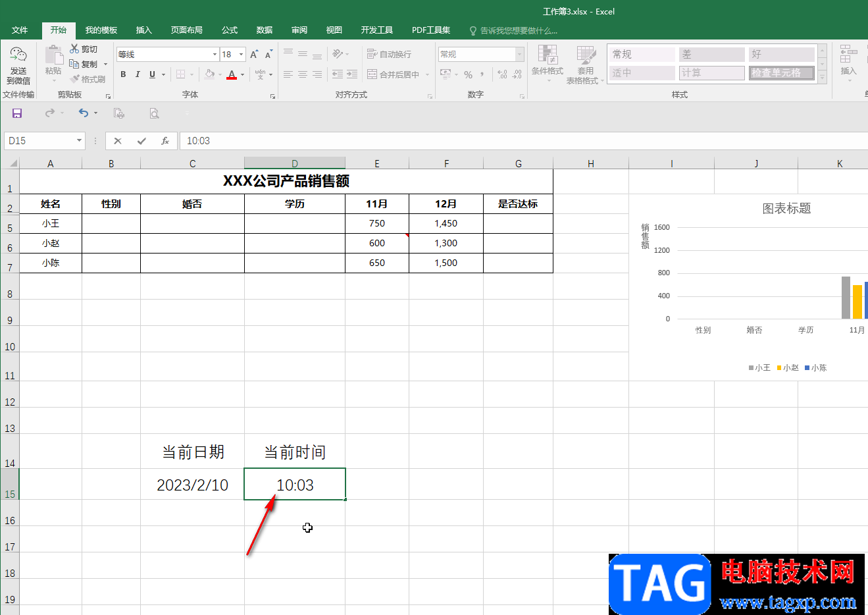
Task: Align text right
Action: pyautogui.click(x=317, y=74)
